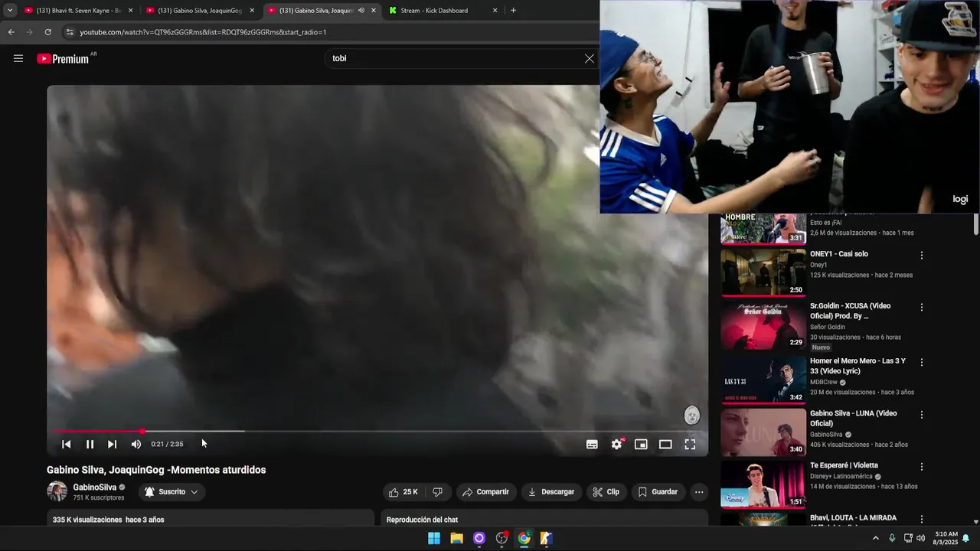Open the GabinoSilva channel name link
The image size is (980, 551).
pos(95,487)
